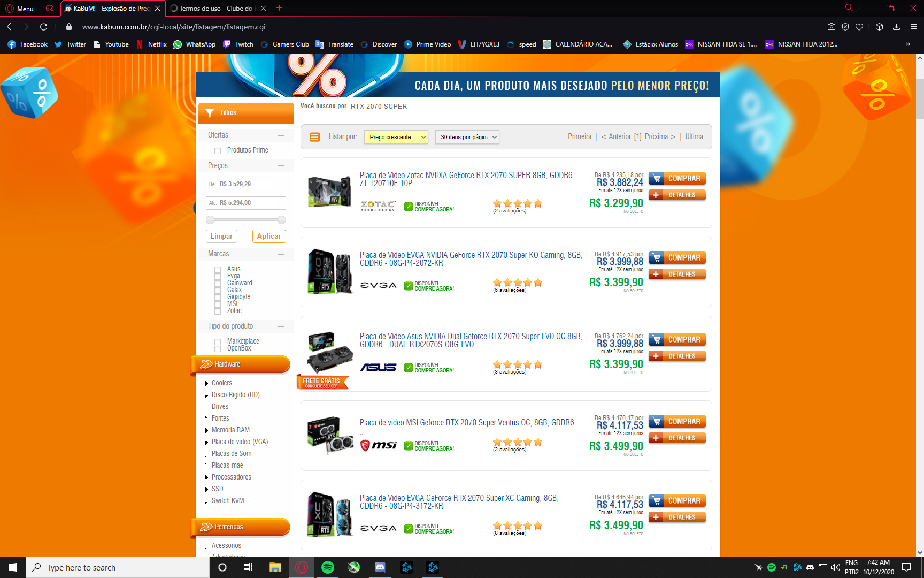The width and height of the screenshot is (924, 578).
Task: Show more bookmarks with the chevron
Action: 907,44
